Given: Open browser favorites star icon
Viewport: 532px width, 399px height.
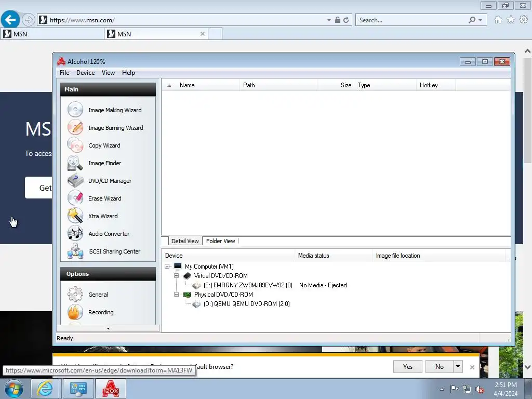Looking at the screenshot, I should tap(511, 20).
